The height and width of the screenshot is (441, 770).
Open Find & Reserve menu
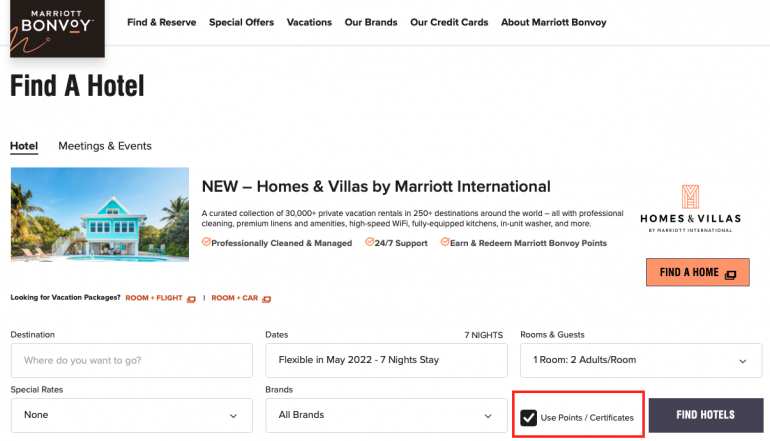point(161,22)
